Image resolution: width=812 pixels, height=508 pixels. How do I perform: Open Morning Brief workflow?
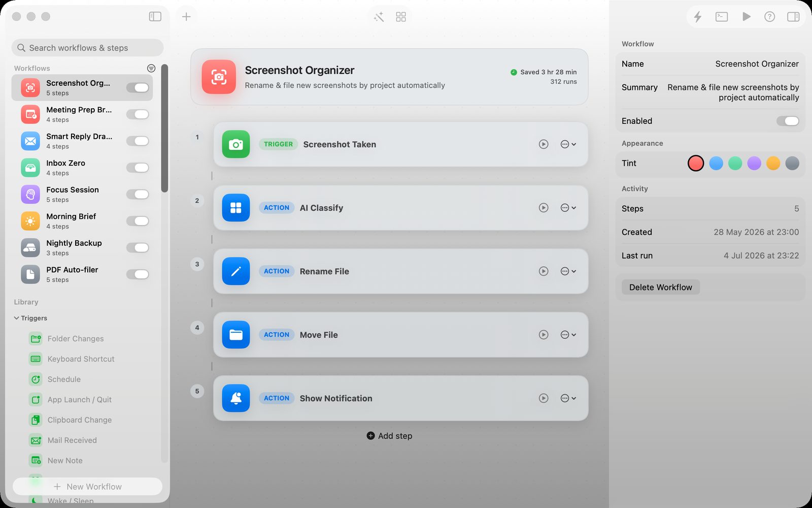[x=82, y=221]
